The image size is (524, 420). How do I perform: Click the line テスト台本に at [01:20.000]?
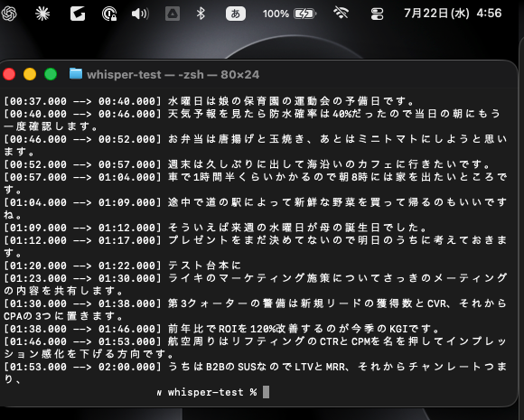coord(122,266)
